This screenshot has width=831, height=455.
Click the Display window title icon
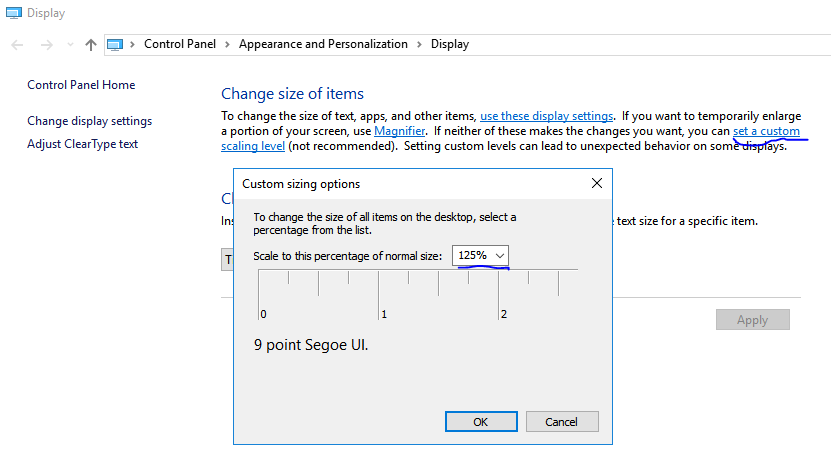click(x=14, y=13)
